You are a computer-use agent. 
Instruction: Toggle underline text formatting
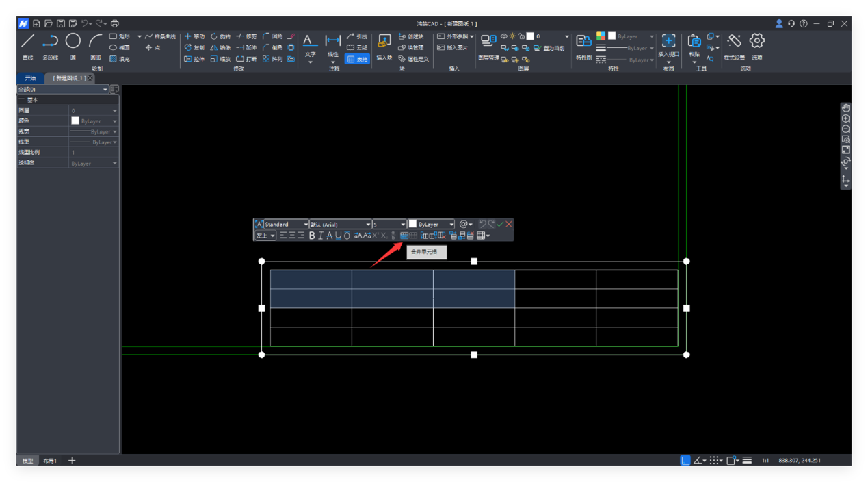point(338,236)
